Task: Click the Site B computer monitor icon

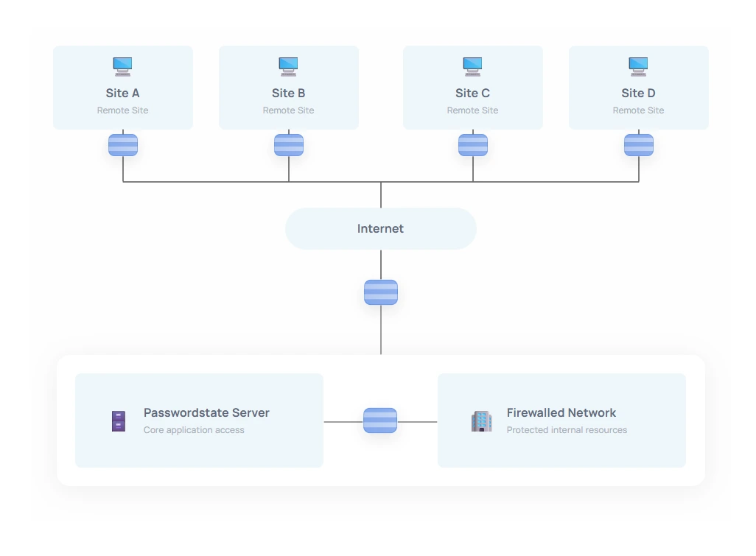Action: coord(288,66)
